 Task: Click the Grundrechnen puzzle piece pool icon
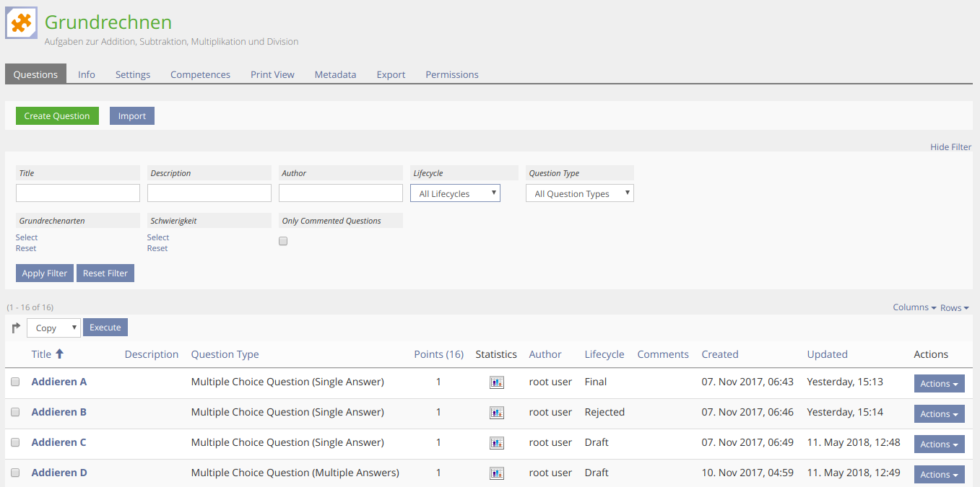pos(21,23)
